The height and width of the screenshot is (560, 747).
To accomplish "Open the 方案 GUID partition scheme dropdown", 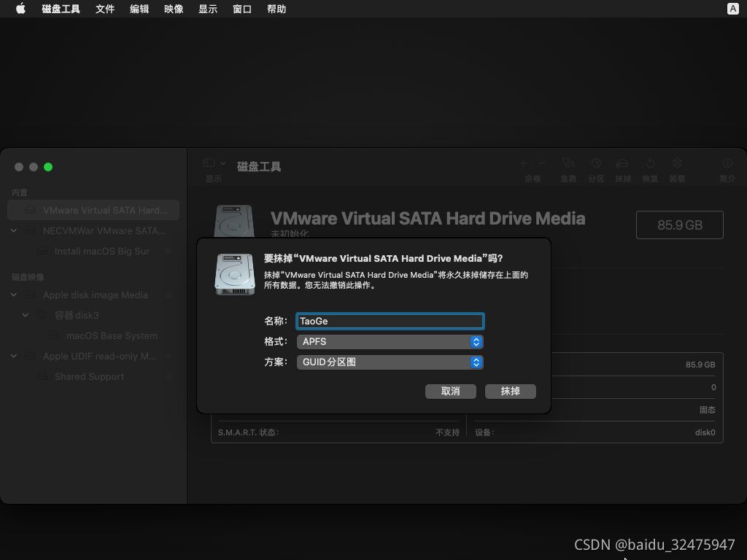I will coord(390,362).
